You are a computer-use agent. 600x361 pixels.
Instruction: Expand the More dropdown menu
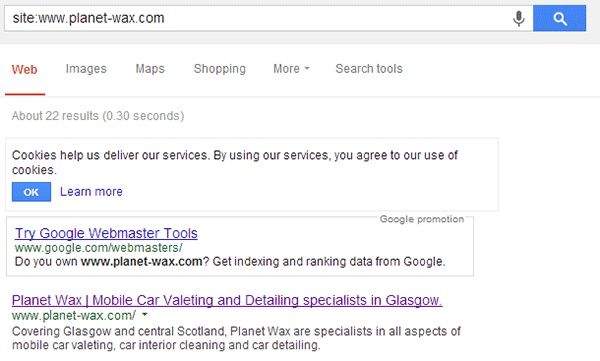point(291,69)
